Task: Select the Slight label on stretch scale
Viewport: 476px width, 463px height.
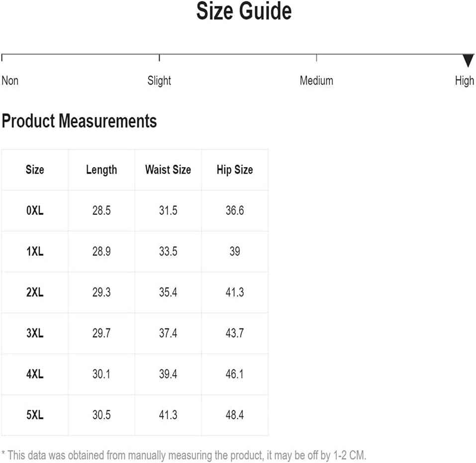Action: click(159, 81)
